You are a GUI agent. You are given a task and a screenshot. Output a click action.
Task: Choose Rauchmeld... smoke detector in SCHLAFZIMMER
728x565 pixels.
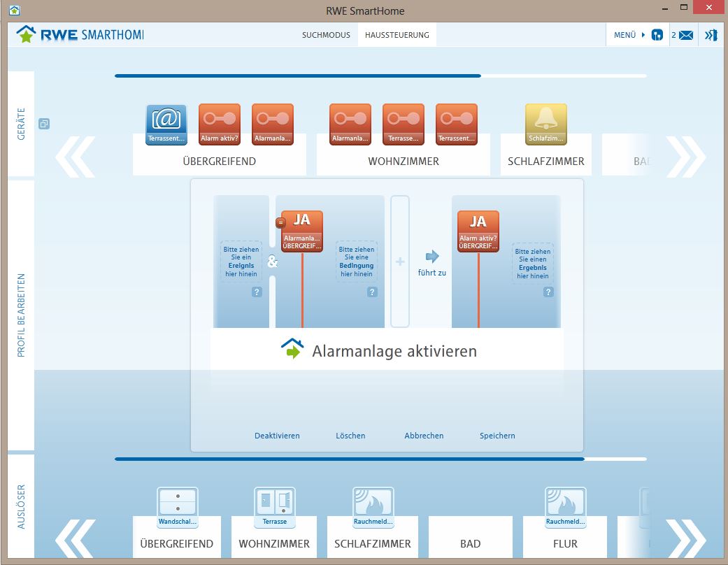point(373,508)
